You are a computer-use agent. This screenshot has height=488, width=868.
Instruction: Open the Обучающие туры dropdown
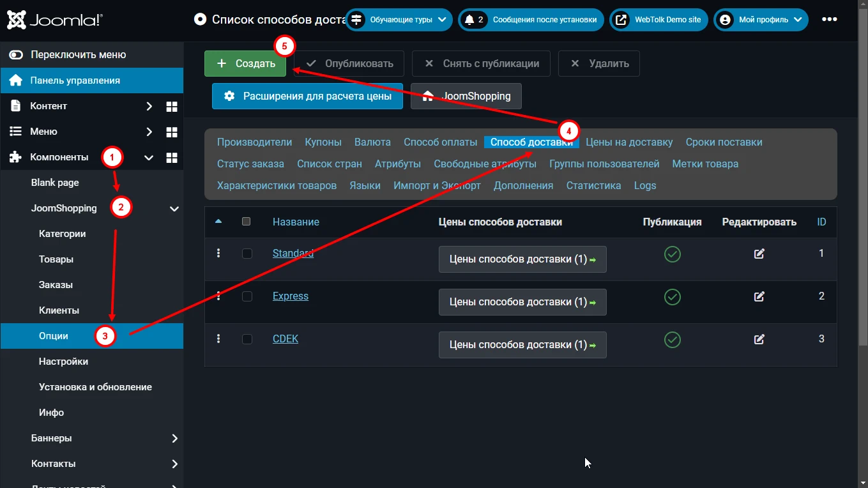(x=399, y=20)
